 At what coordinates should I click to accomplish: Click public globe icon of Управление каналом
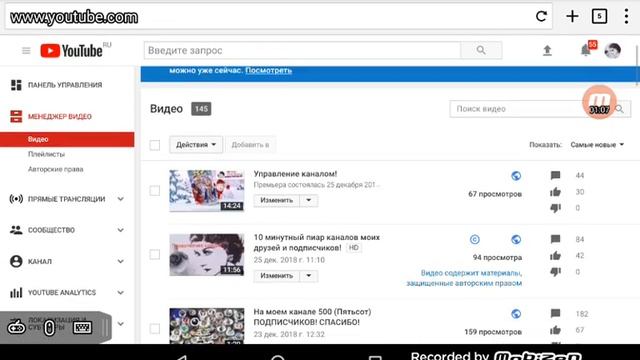click(x=516, y=176)
